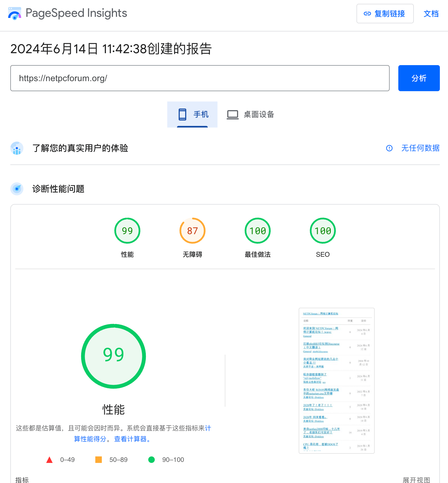Click the PageSpeed Insights logo icon

click(x=15, y=14)
